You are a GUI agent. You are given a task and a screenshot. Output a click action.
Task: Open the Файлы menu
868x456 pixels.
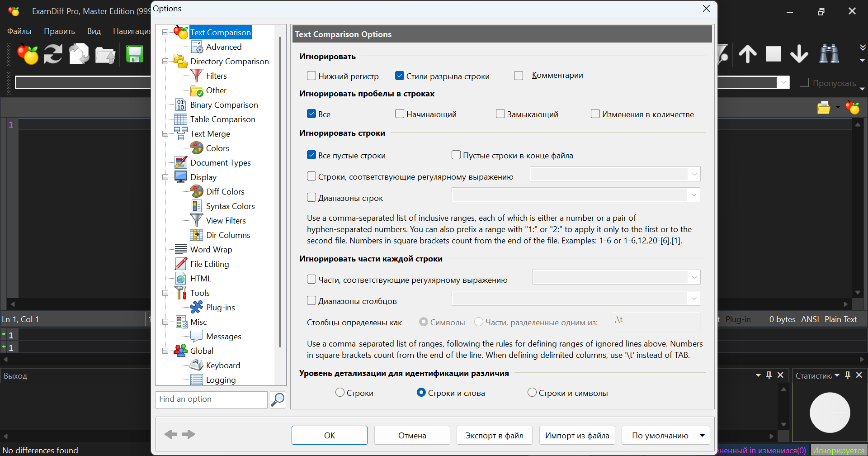[x=19, y=31]
